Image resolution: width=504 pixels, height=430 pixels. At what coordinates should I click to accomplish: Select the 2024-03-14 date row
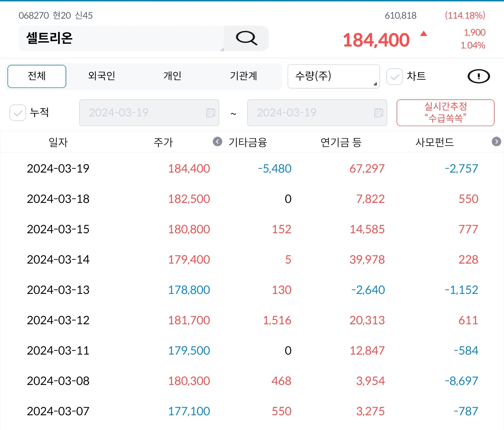click(252, 259)
